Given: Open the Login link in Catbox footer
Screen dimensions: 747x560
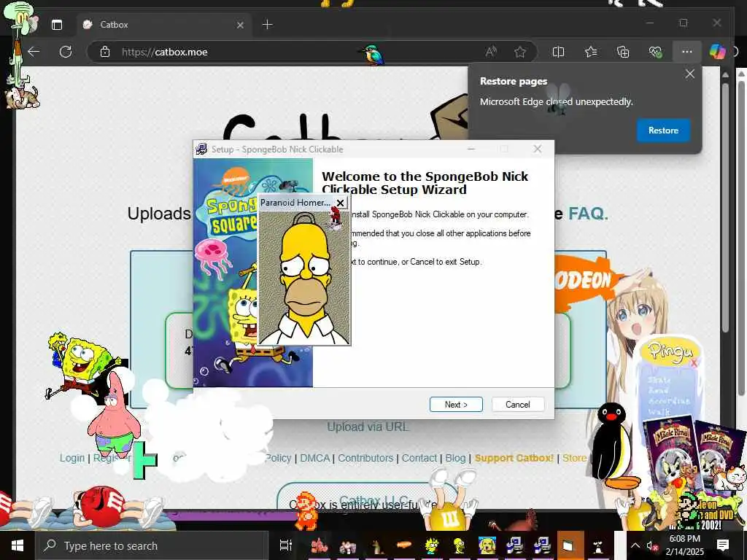Looking at the screenshot, I should (x=72, y=458).
